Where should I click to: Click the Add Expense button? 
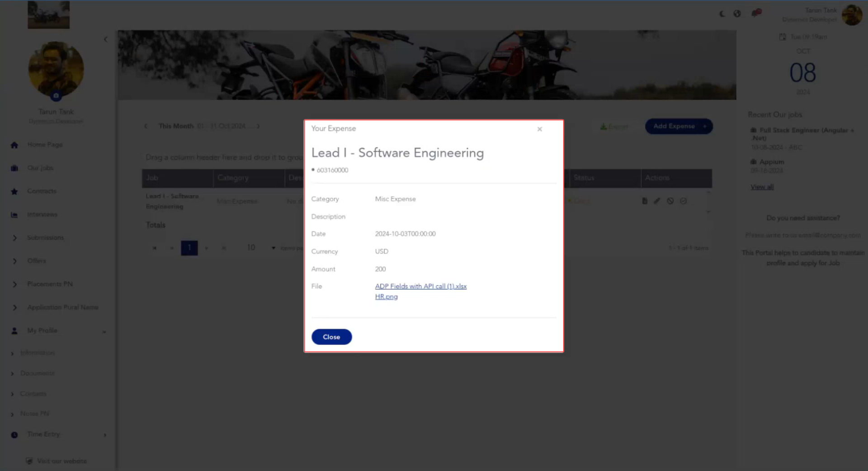tap(679, 126)
